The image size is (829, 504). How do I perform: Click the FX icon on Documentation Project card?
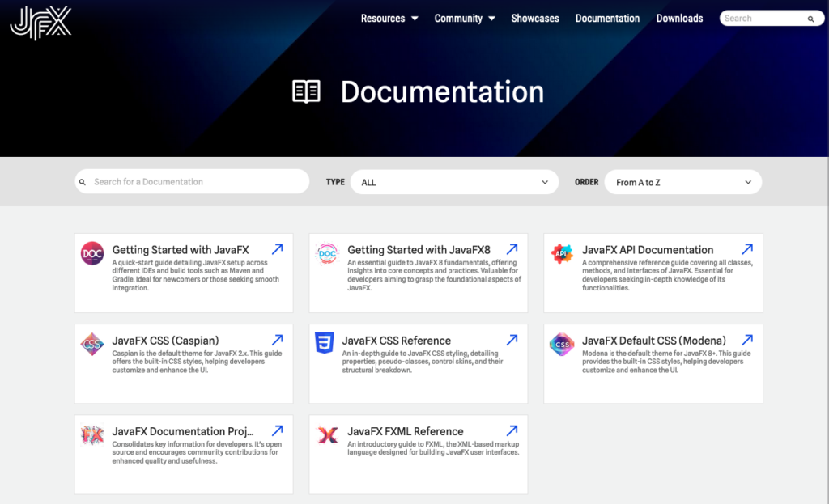92,435
